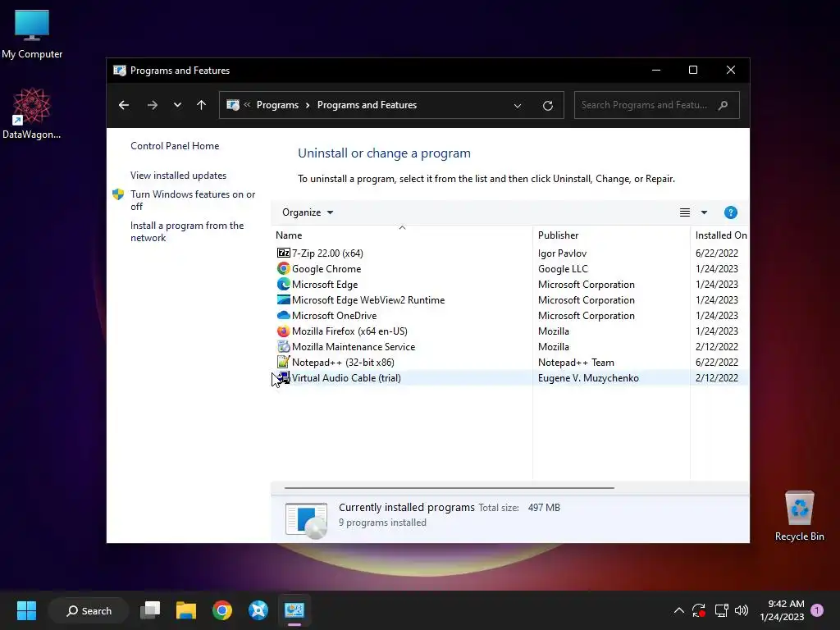
Task: Open the network tray icon
Action: click(x=721, y=610)
